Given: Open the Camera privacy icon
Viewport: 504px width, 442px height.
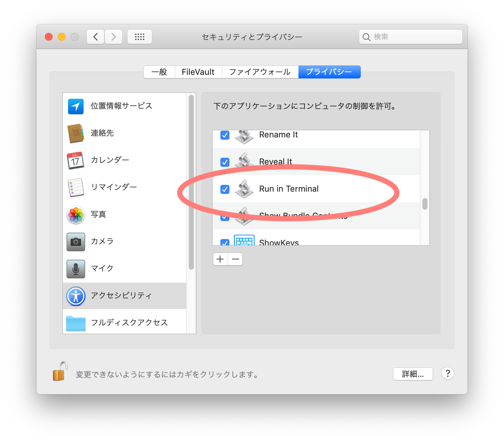Looking at the screenshot, I should pos(76,242).
